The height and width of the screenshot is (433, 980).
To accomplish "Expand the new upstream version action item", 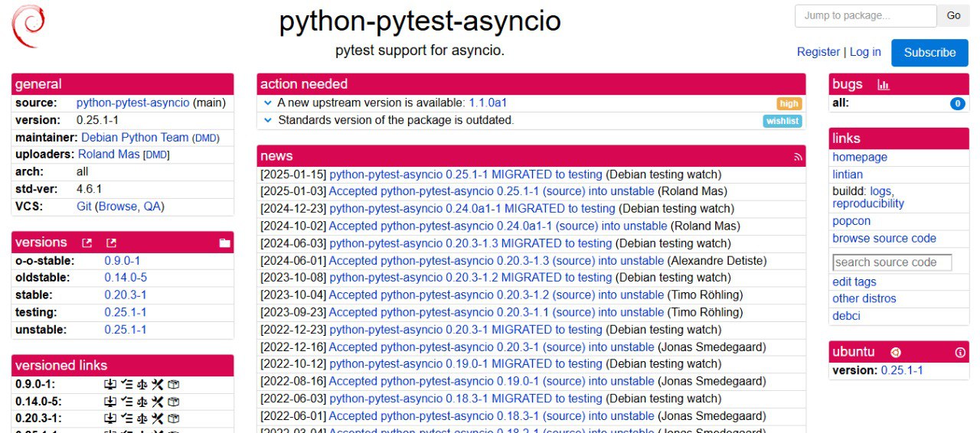I will (x=267, y=103).
